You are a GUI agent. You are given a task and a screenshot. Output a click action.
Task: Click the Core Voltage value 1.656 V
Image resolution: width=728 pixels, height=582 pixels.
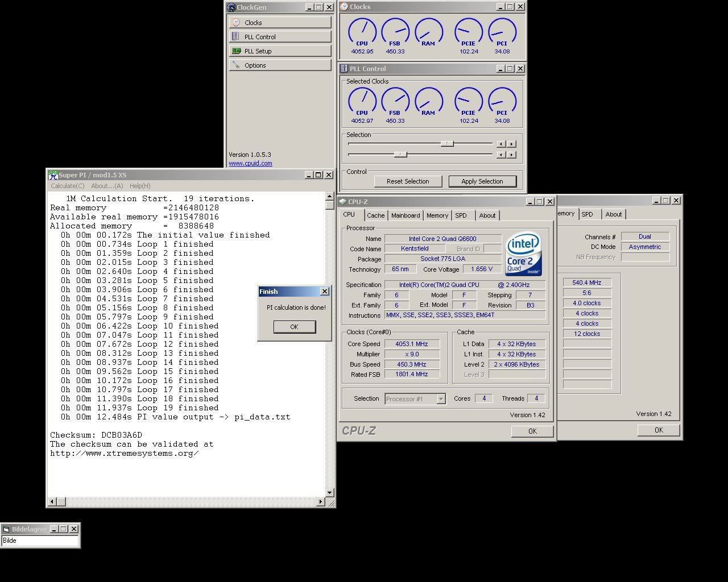coord(482,269)
